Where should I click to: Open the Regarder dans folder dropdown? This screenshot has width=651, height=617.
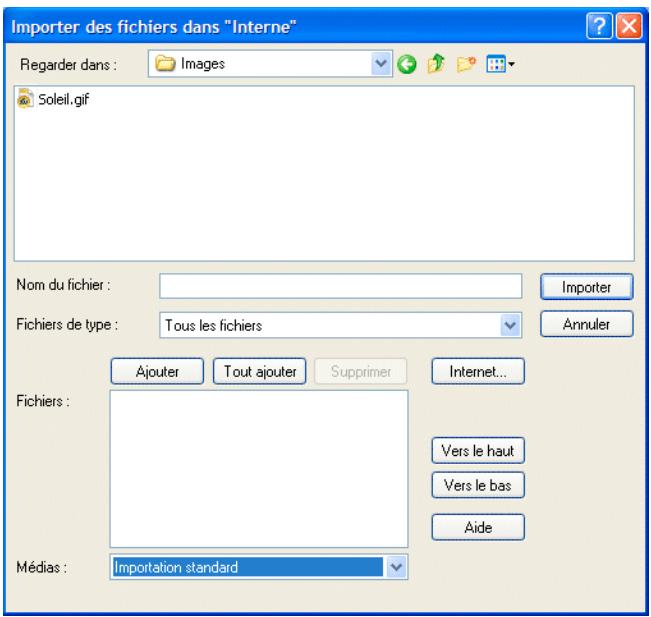point(381,64)
